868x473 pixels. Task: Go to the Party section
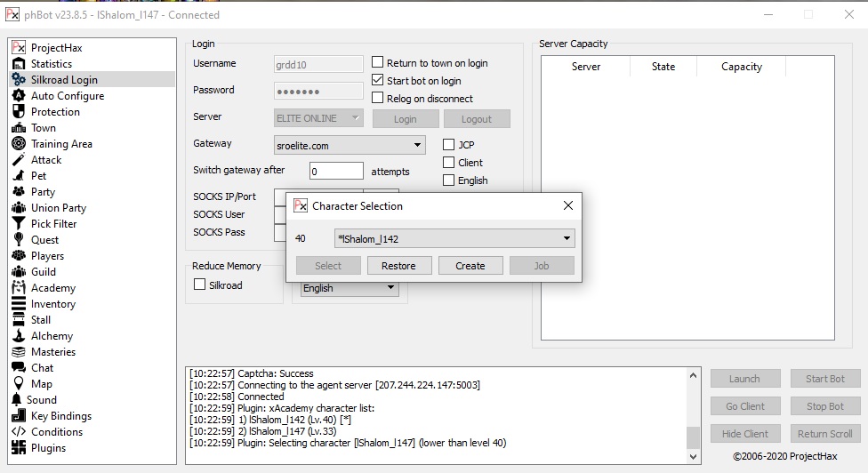pyautogui.click(x=43, y=192)
